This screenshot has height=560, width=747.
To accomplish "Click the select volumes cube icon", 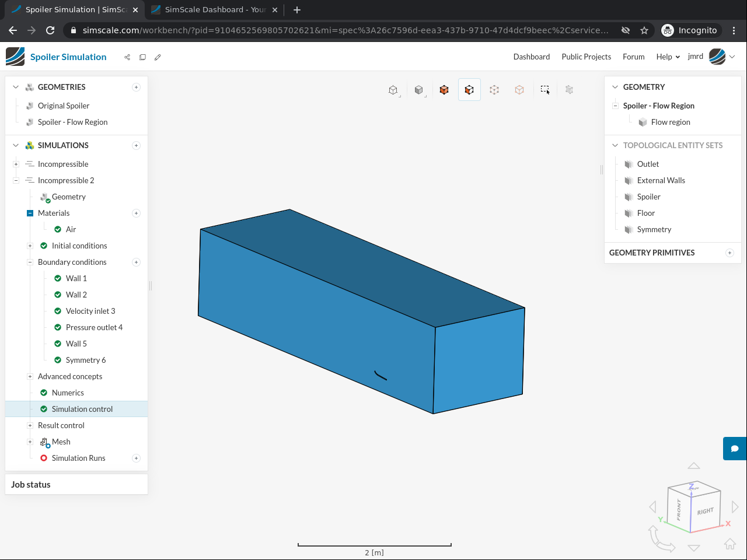I will (x=444, y=90).
